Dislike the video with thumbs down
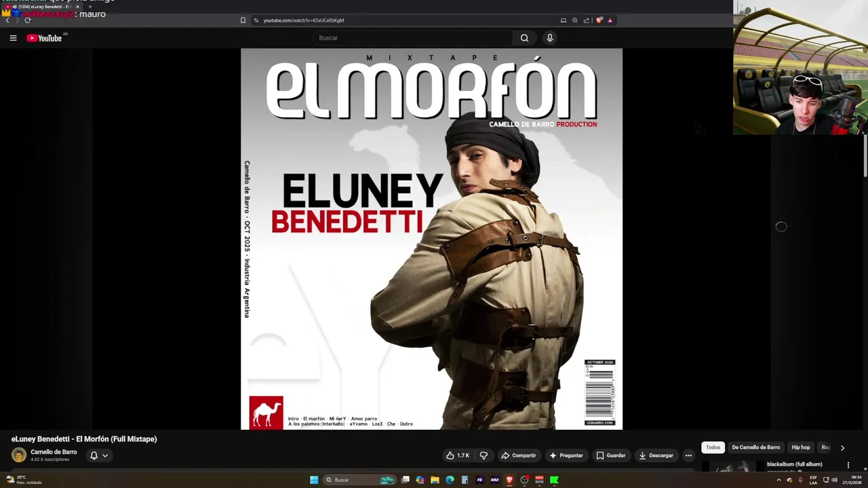This screenshot has height=488, width=868. click(x=484, y=455)
